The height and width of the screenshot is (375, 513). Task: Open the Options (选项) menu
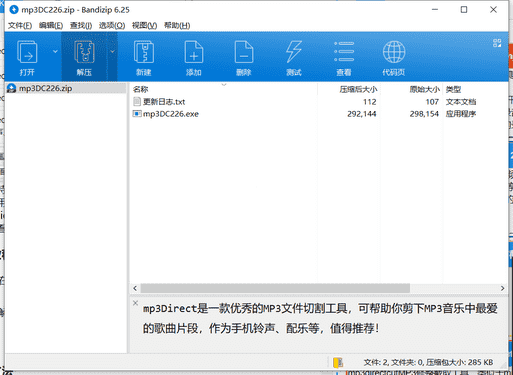pyautogui.click(x=112, y=25)
